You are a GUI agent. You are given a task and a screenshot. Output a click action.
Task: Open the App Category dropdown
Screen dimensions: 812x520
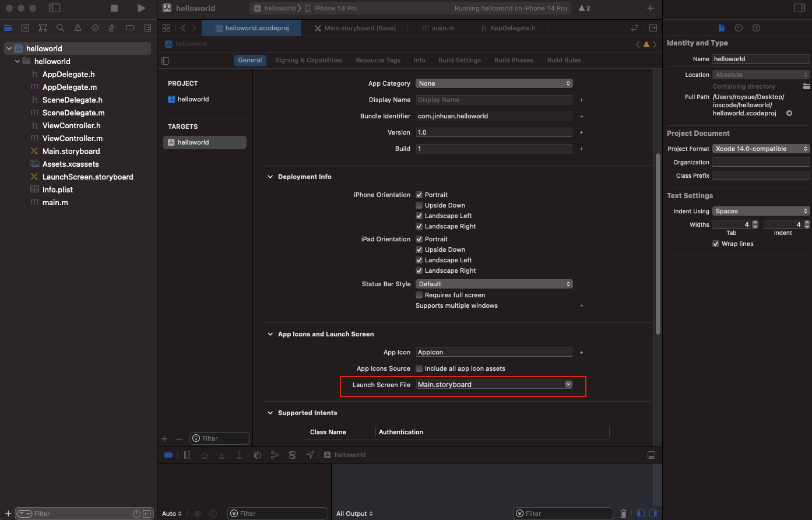[494, 83]
